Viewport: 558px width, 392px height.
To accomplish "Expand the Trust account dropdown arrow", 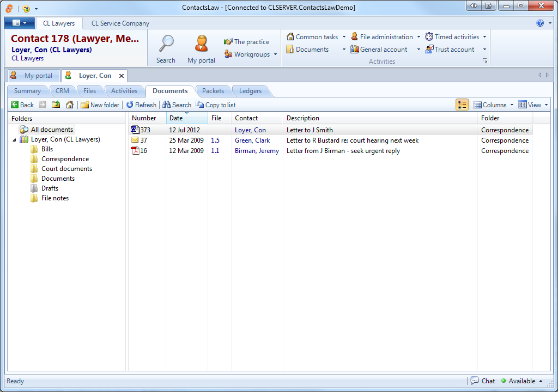I will (x=484, y=49).
